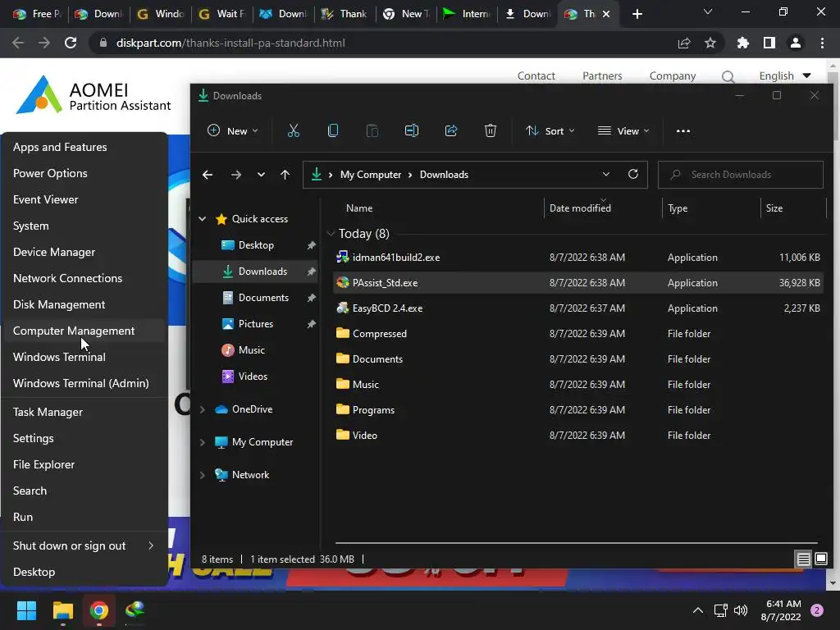Launch Windows Terminal (Admin)
The image size is (840, 630).
click(84, 383)
